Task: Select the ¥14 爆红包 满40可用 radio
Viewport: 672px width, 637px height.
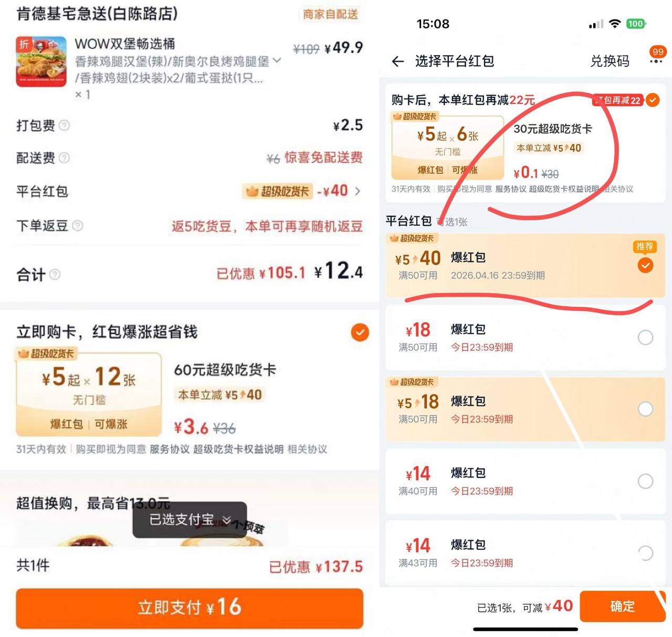Action: pyautogui.click(x=645, y=481)
